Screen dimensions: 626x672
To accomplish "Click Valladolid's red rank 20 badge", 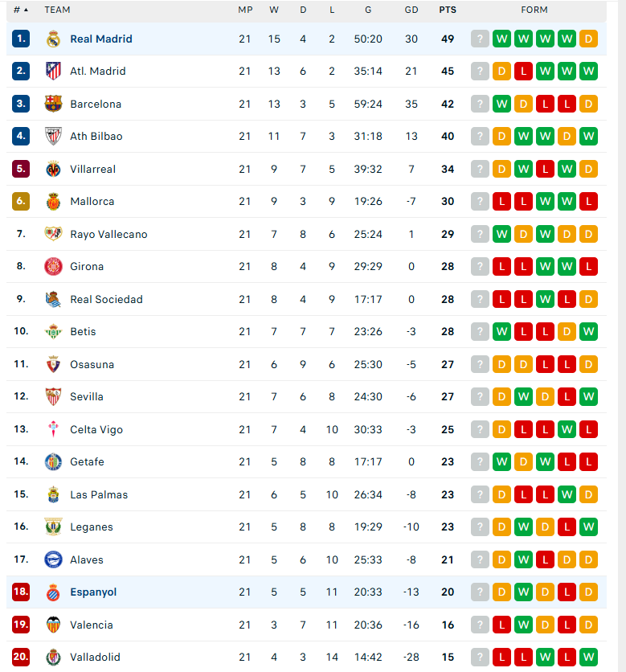I will [21, 657].
